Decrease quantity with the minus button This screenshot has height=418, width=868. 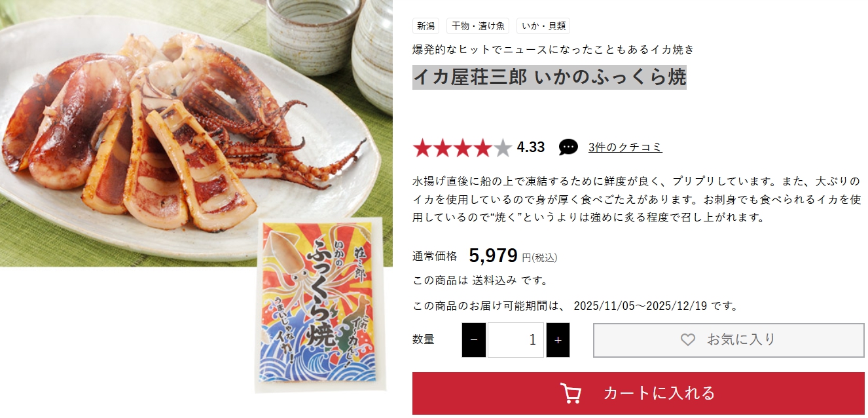[x=474, y=340]
